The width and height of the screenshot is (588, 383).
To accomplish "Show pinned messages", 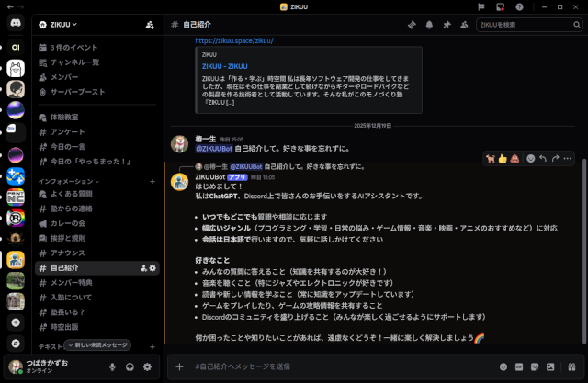I will pyautogui.click(x=447, y=25).
